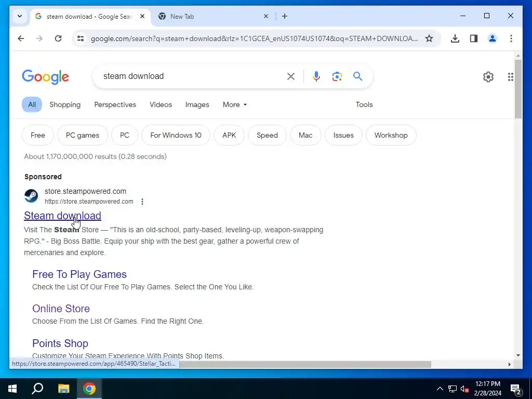Click the forward navigation arrow
Viewport: 532px width, 399px height.
coord(39,38)
